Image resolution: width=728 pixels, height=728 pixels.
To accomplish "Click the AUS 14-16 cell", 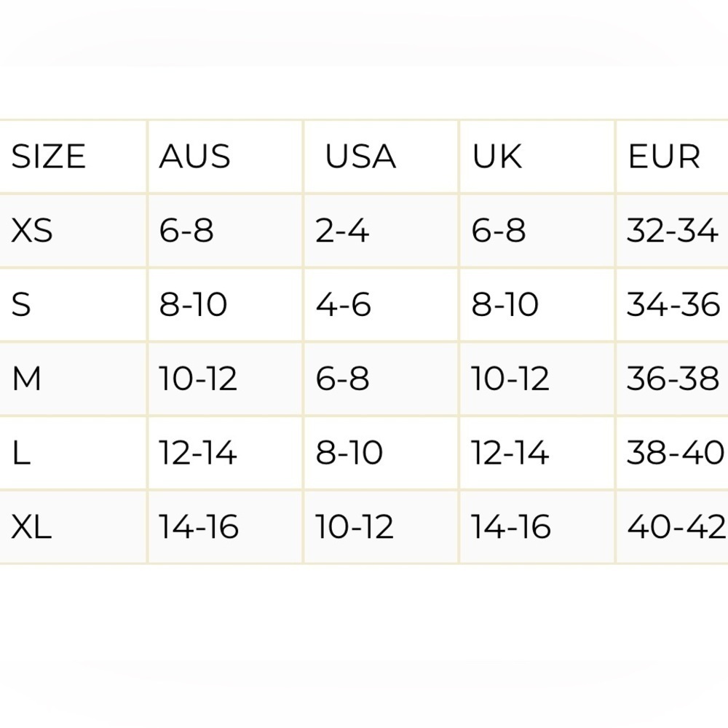I will 199,527.
